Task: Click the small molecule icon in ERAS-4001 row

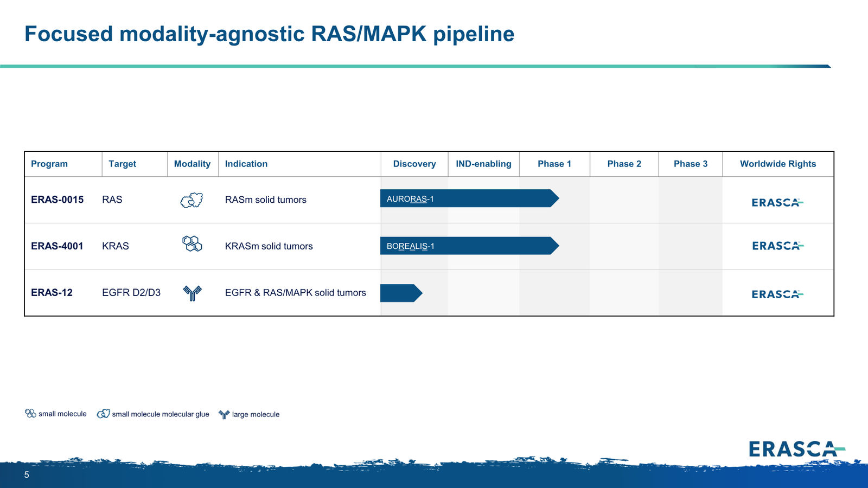Action: 192,243
